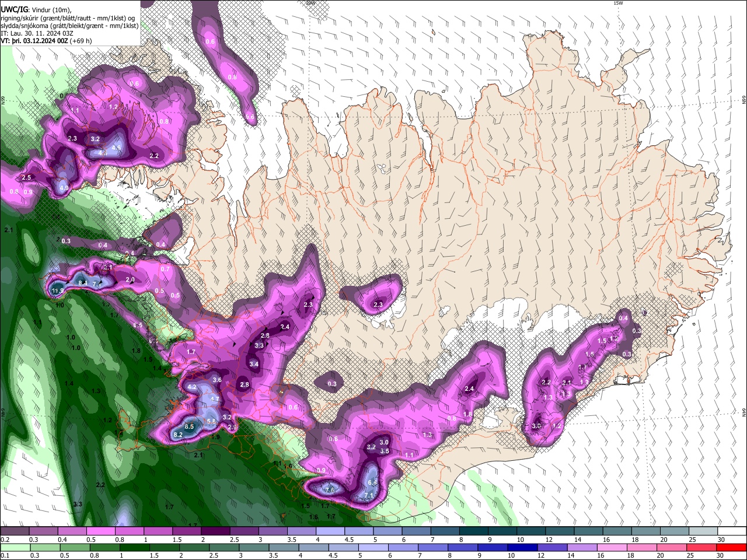Click the 'UWC/IG: Vindur (10m)' title line

36,10
